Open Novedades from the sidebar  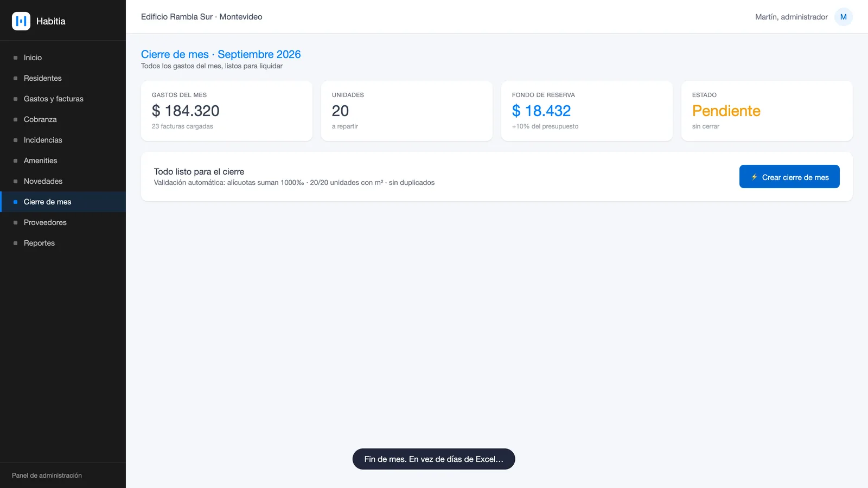pos(63,181)
